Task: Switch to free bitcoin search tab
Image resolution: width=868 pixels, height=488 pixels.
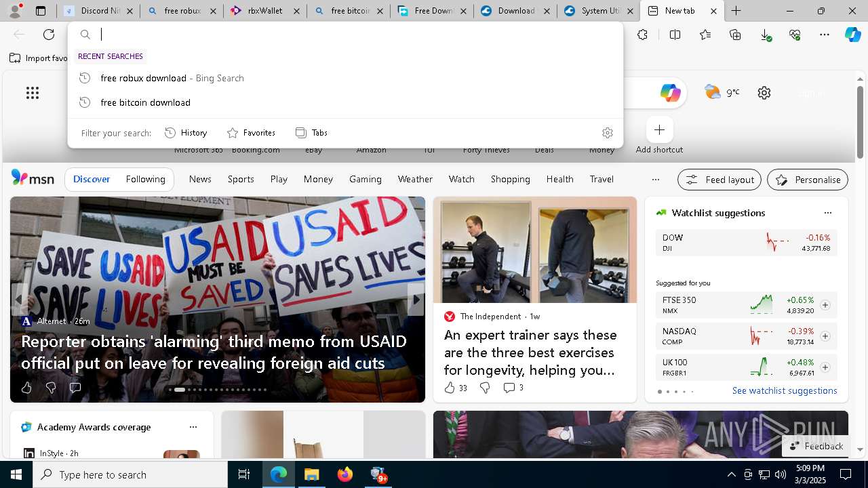Action: pyautogui.click(x=349, y=11)
